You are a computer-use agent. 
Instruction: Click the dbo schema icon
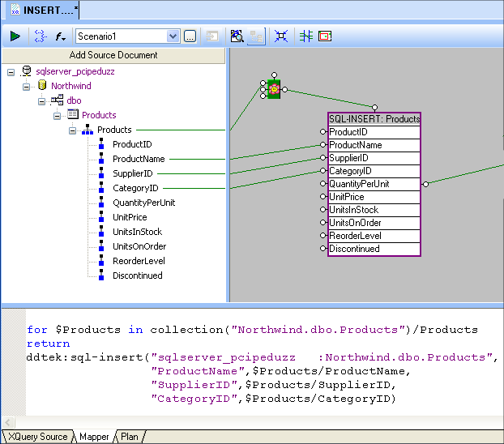pyautogui.click(x=58, y=100)
